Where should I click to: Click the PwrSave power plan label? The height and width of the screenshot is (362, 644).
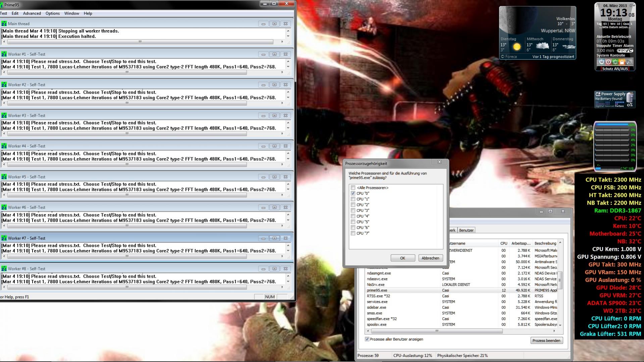(620, 106)
